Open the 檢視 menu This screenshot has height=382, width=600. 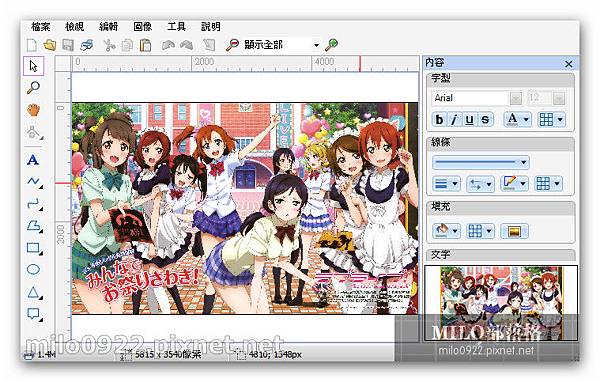74,26
